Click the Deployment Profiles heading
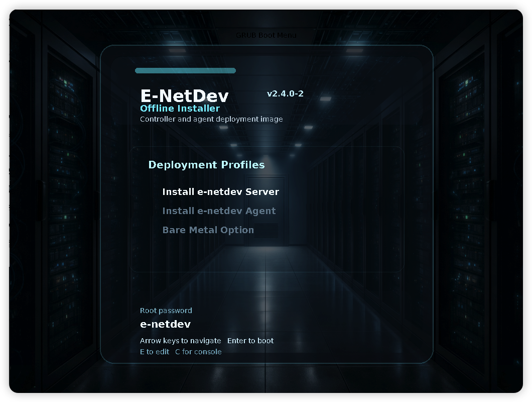The width and height of the screenshot is (532, 402). point(206,165)
